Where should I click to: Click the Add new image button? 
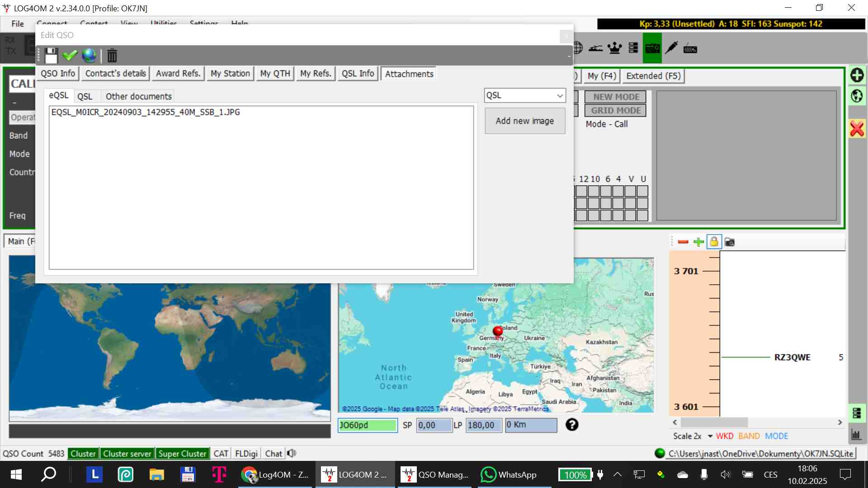[x=525, y=121]
